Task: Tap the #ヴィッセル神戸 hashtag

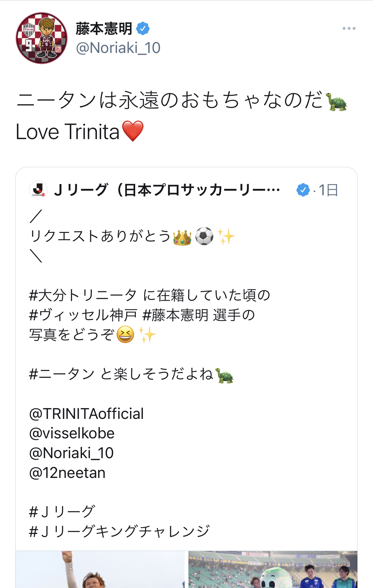Action: (x=83, y=315)
